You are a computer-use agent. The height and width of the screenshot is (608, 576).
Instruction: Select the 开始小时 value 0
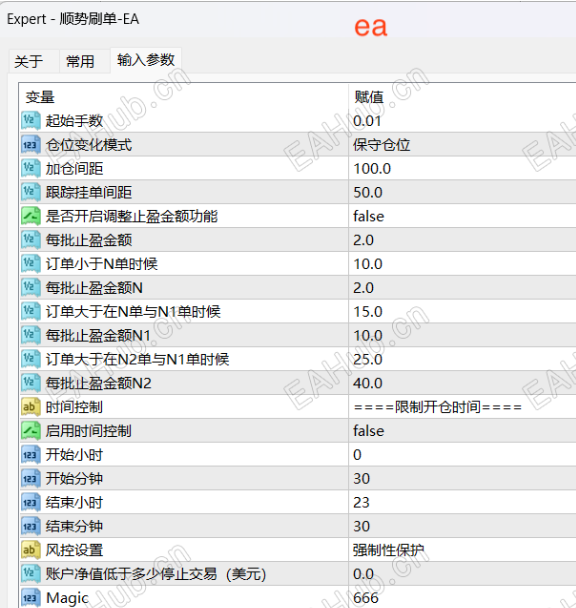click(x=357, y=455)
